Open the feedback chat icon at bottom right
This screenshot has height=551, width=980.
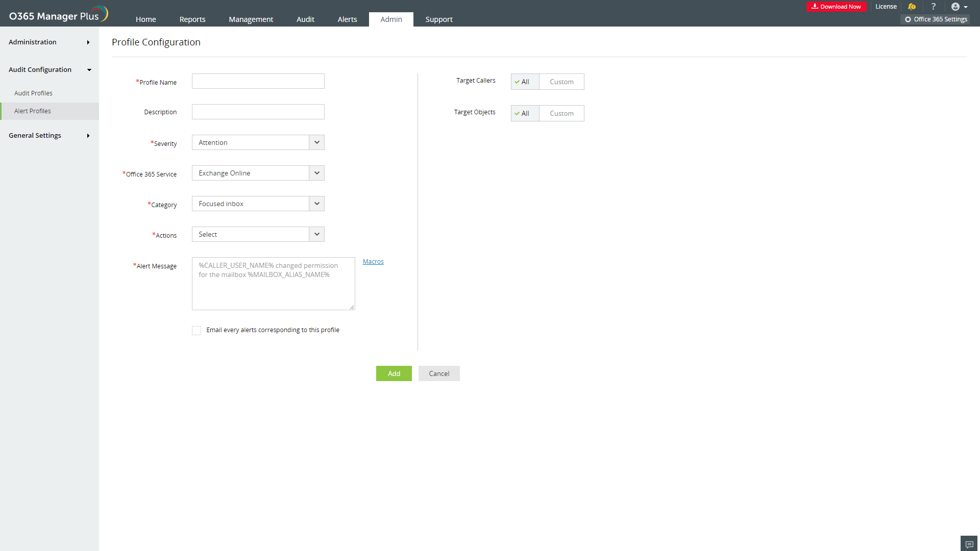969,544
